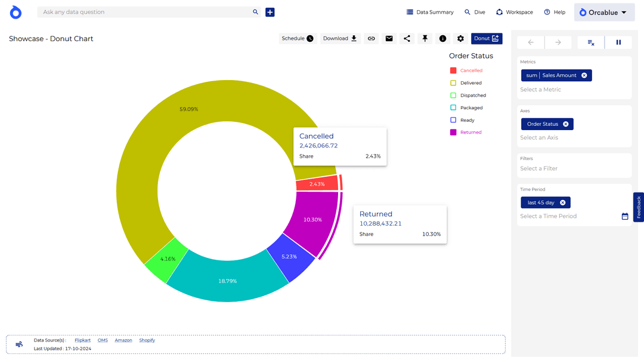This screenshot has height=363, width=644.
Task: Open the share icon
Action: [407, 39]
